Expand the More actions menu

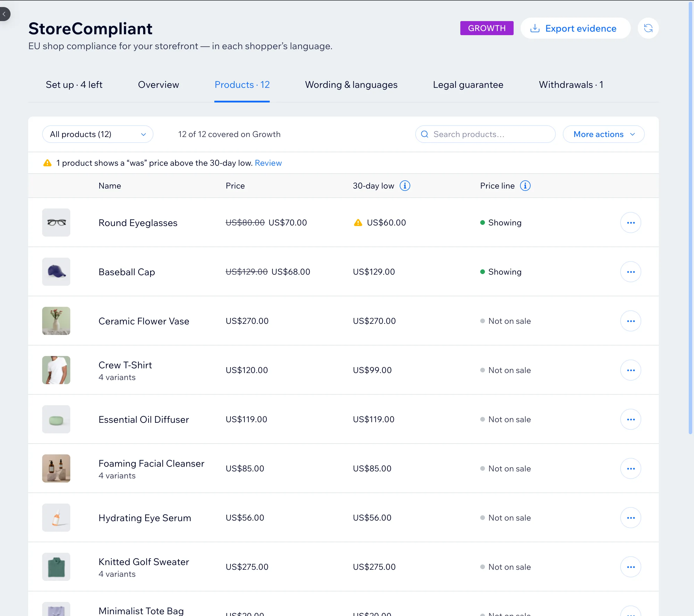click(603, 134)
